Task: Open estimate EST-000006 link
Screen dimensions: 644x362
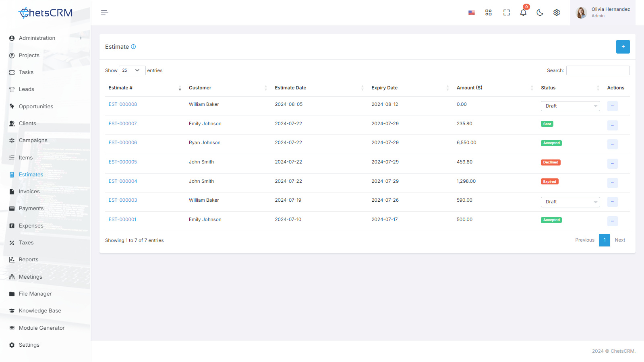Action: [x=123, y=143]
